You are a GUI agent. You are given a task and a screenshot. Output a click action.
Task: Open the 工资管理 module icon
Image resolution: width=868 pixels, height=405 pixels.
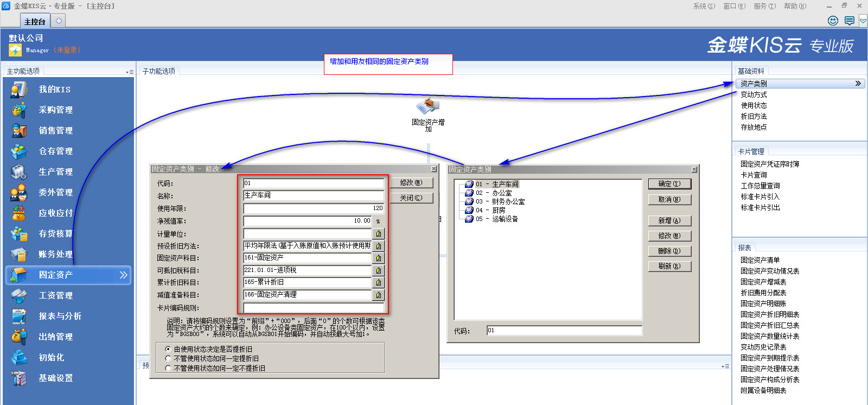[19, 295]
